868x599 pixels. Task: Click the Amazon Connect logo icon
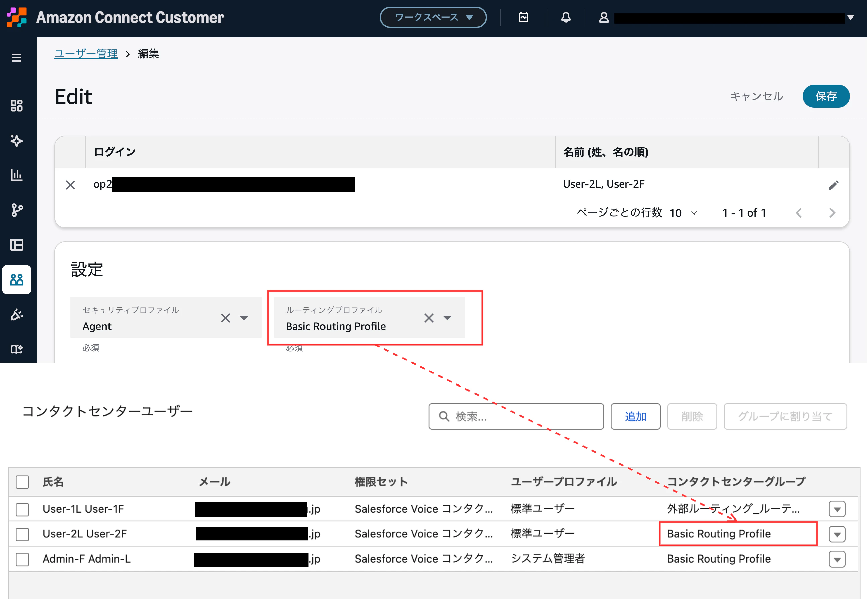17,17
